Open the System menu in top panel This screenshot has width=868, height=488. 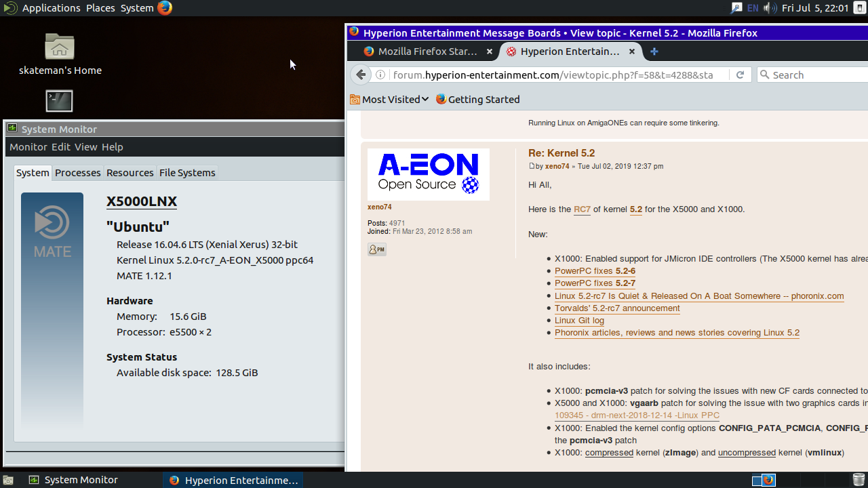pyautogui.click(x=137, y=8)
